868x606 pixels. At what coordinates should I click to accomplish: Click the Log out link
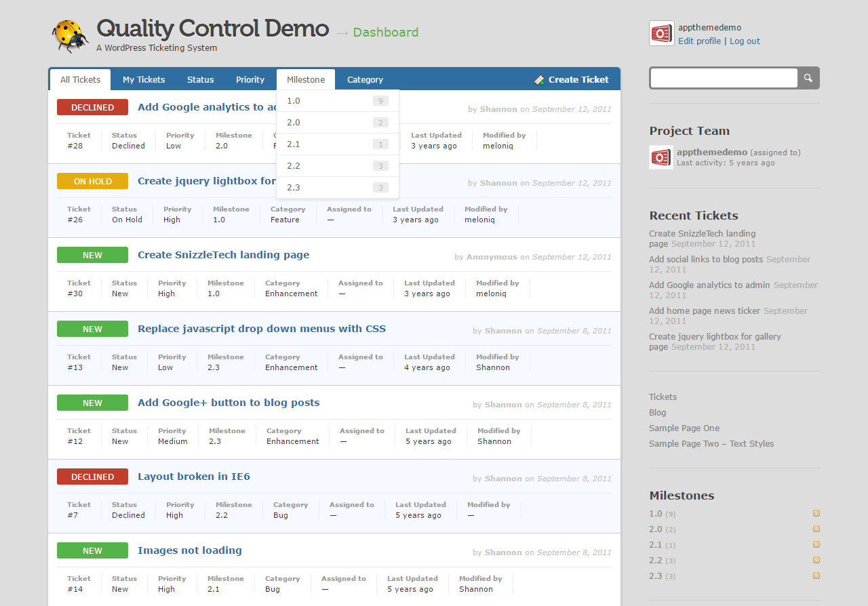745,41
